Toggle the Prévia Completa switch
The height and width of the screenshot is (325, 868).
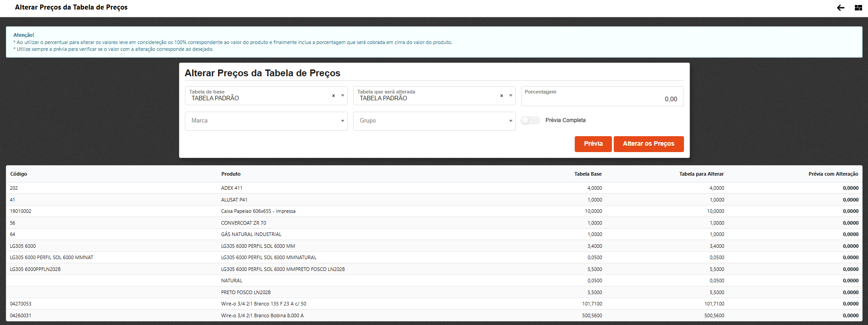[530, 120]
